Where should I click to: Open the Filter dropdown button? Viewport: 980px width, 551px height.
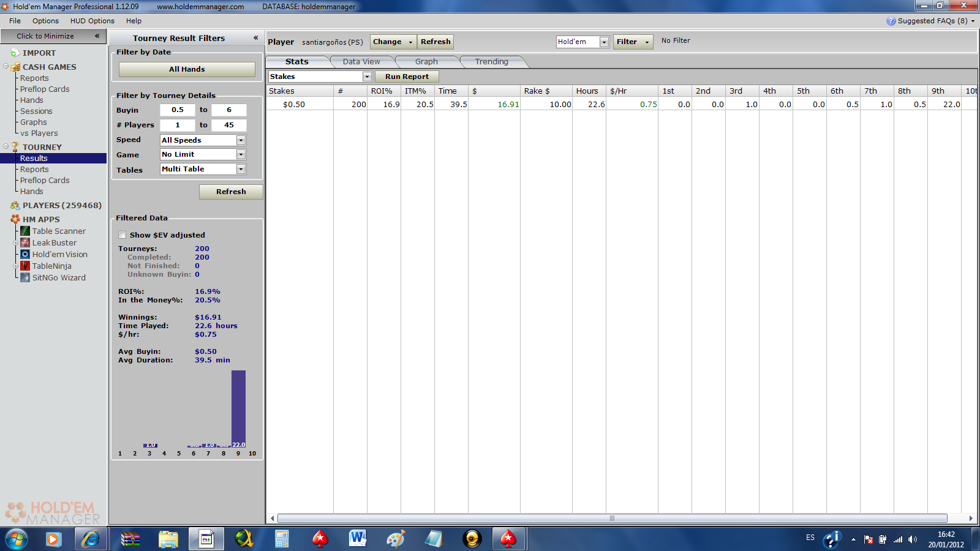tap(633, 42)
